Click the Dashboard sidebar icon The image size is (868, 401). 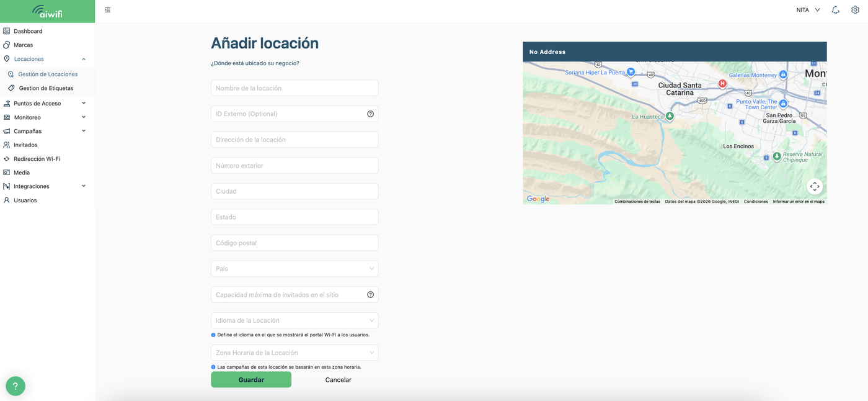pyautogui.click(x=7, y=31)
